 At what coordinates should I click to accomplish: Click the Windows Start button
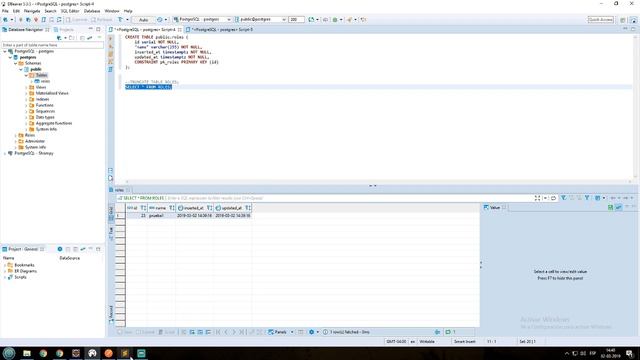pyautogui.click(x=9, y=353)
